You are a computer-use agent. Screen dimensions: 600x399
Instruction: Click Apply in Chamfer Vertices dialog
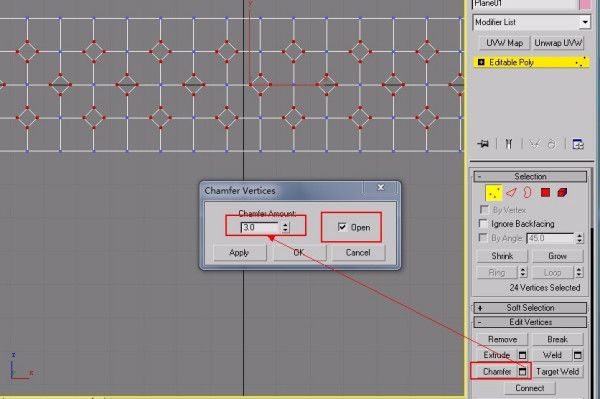[240, 252]
